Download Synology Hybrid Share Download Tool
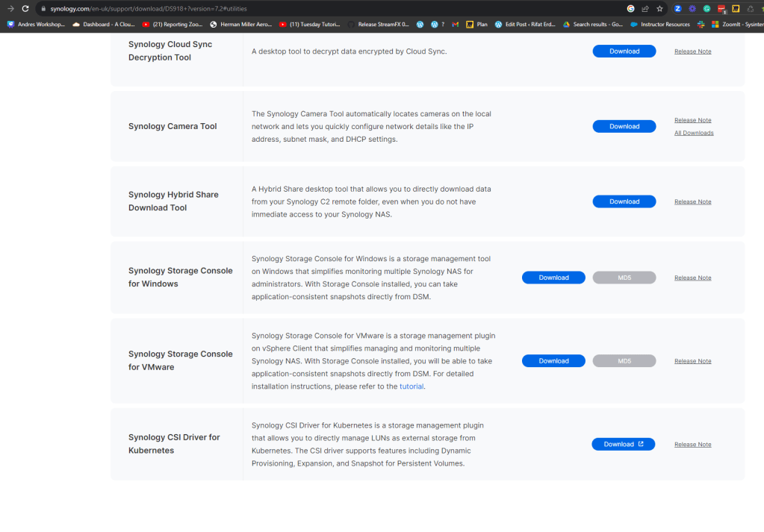Image resolution: width=764 pixels, height=532 pixels. pos(624,201)
